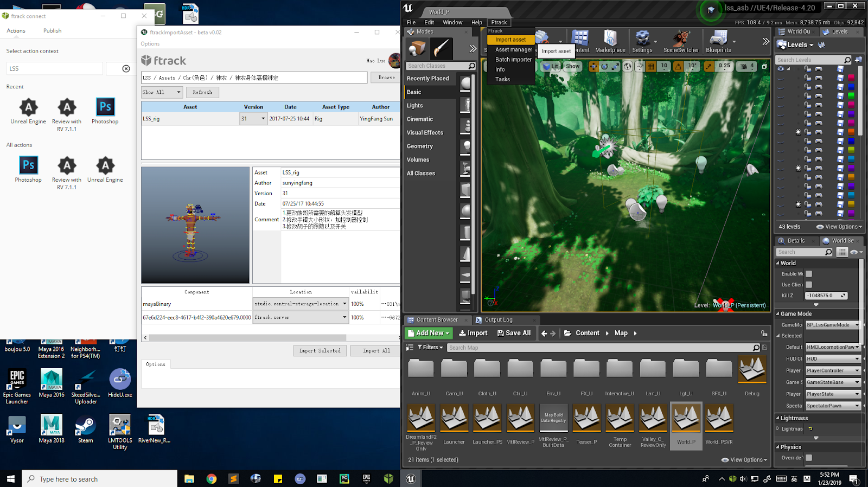The image size is (868, 487).
Task: Toggle Use Client checkbox in World settings
Action: [x=809, y=285]
